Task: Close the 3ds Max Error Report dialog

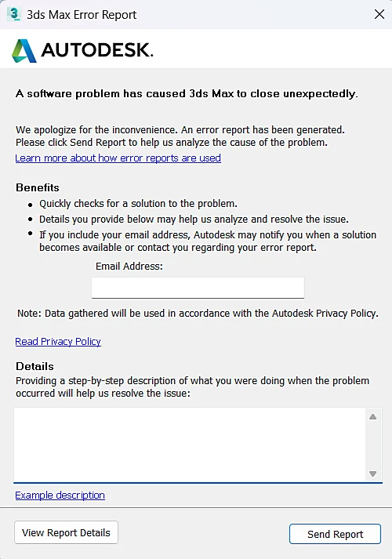Action: point(379,14)
